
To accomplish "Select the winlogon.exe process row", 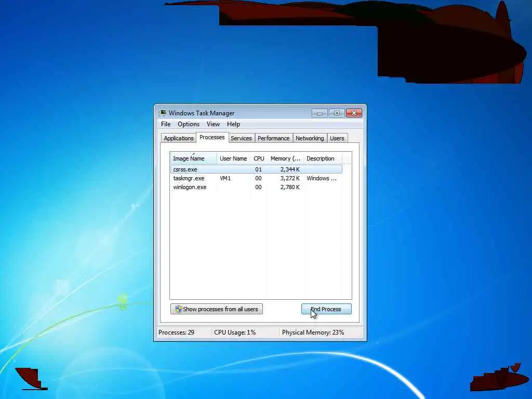I will (256, 187).
